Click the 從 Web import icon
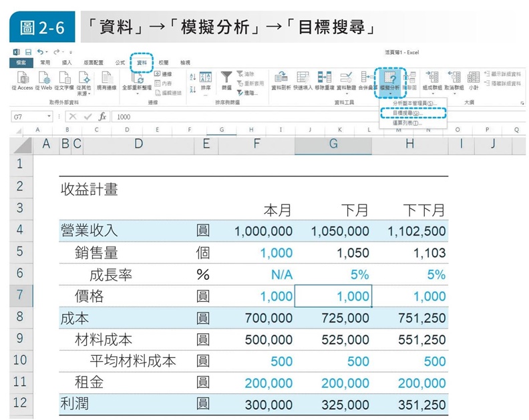The image size is (529, 420). pyautogui.click(x=44, y=77)
